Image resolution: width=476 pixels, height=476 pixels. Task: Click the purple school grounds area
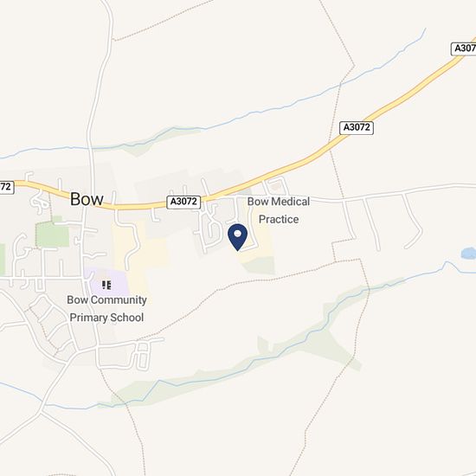(108, 282)
